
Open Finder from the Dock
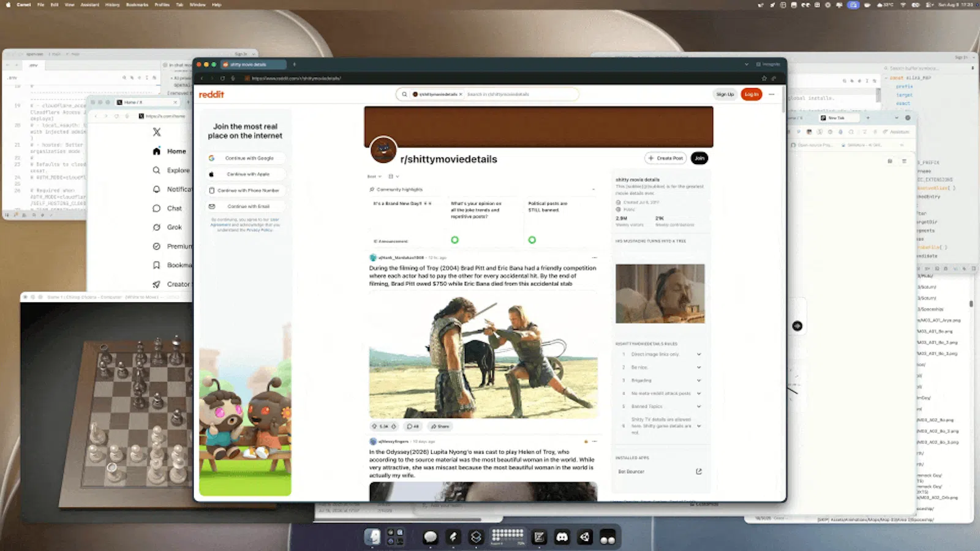click(372, 537)
